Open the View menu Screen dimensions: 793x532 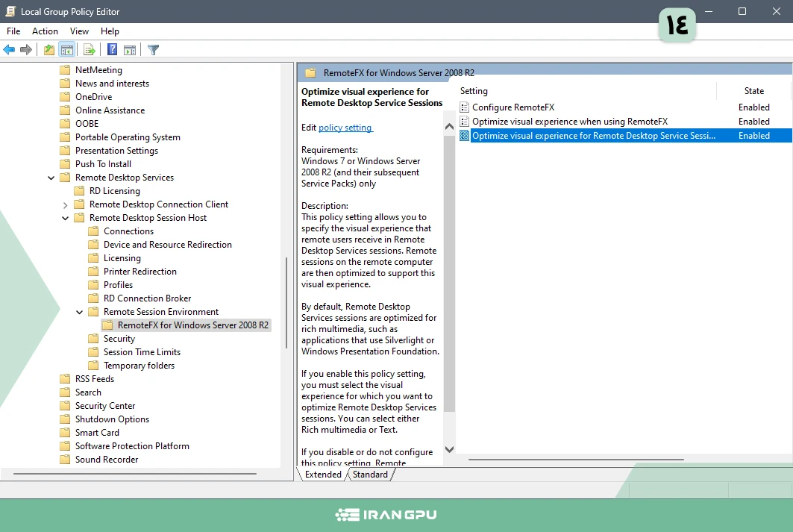click(79, 31)
